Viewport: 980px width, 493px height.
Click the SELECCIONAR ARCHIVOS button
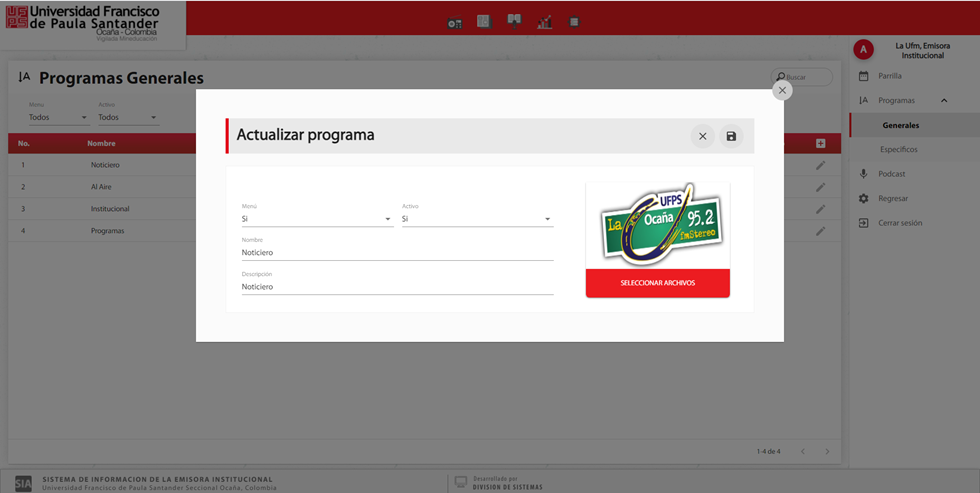(657, 283)
